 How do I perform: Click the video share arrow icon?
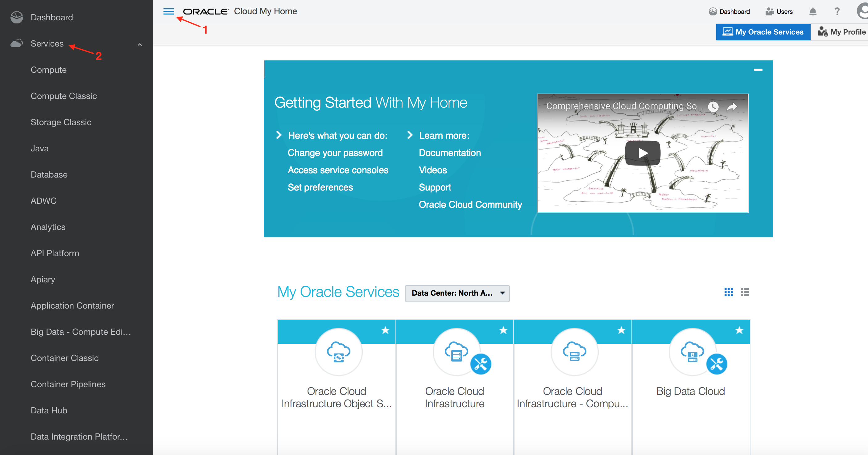[732, 107]
